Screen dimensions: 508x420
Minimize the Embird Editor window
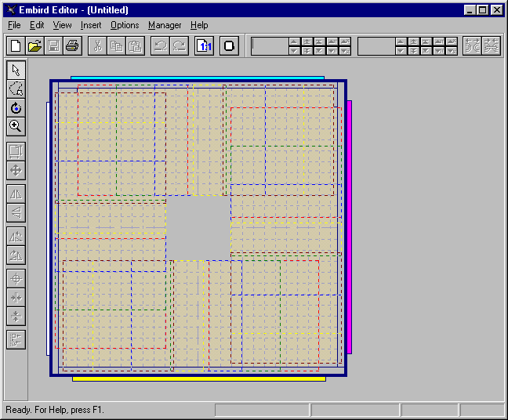click(x=470, y=10)
